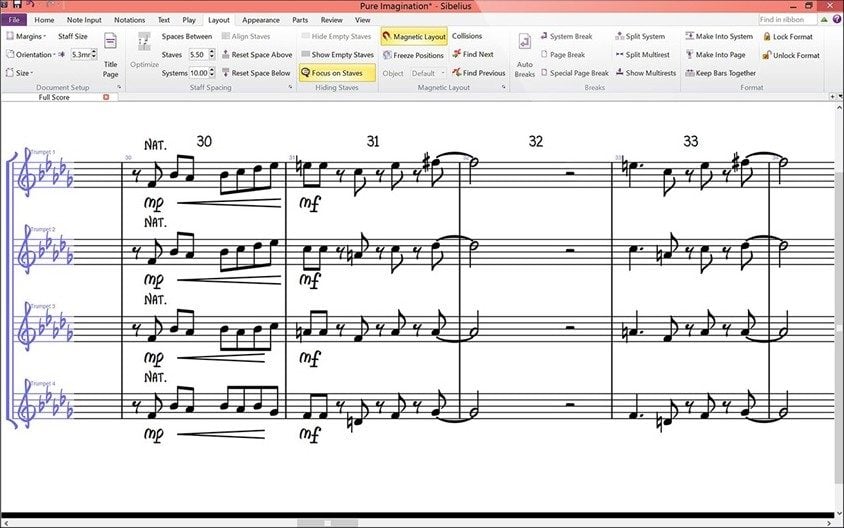The image size is (844, 528).
Task: Open Staff Spacing dialog launcher
Action: [291, 87]
